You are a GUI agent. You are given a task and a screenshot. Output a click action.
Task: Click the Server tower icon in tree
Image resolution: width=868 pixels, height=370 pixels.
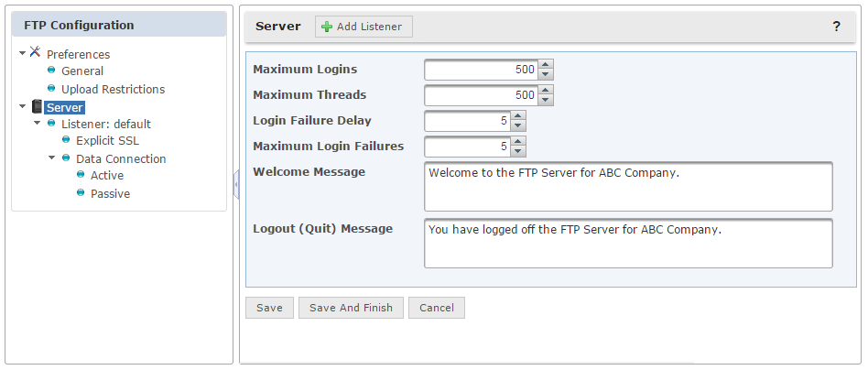(x=37, y=106)
